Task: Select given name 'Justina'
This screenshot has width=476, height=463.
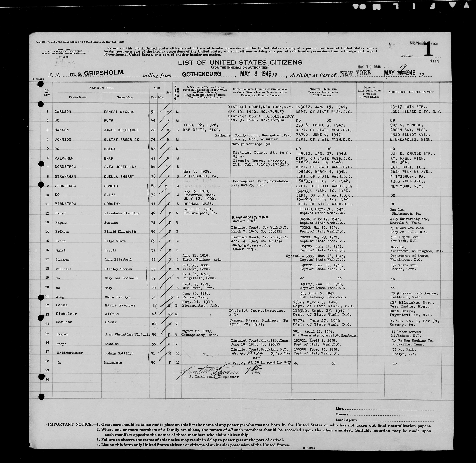Action: 111,222
